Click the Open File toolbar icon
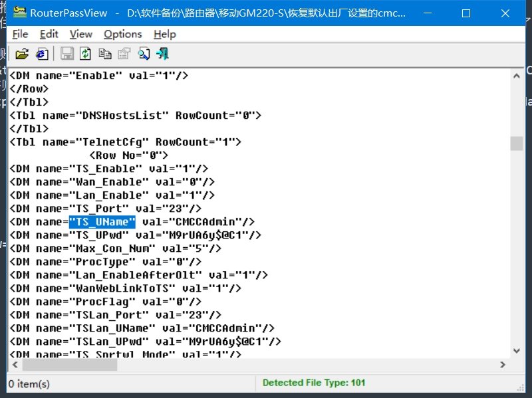 pyautogui.click(x=21, y=54)
